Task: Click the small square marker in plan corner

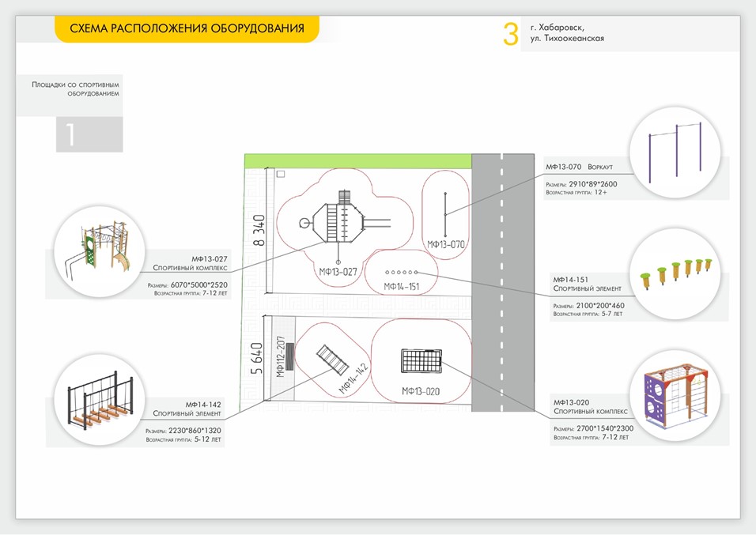Action: [x=280, y=174]
